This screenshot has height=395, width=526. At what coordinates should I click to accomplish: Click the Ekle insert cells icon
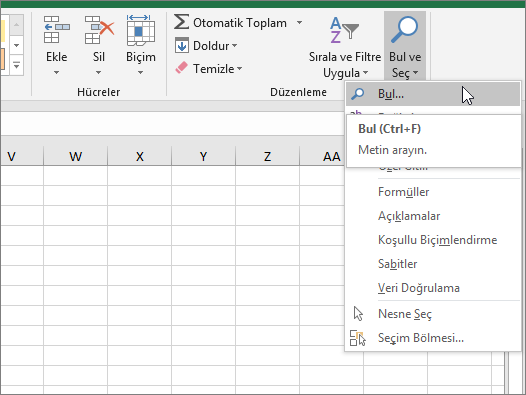click(56, 30)
